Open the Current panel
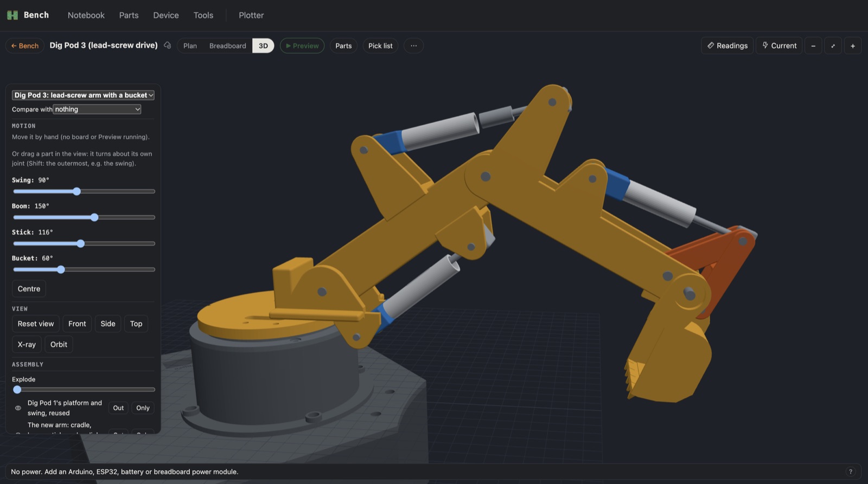868x484 pixels. click(x=779, y=46)
